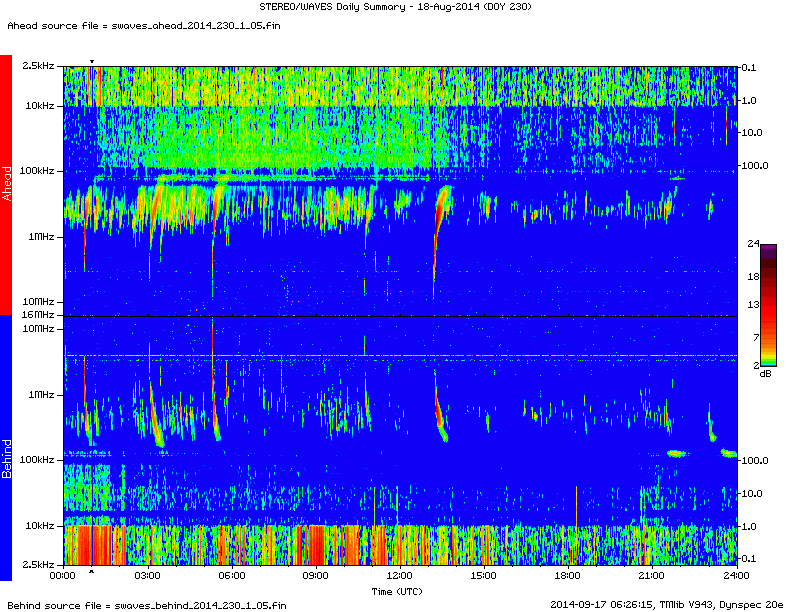Click the 10kHz label of Behind panel
Viewport: 792px width, 612px height.
[40, 526]
